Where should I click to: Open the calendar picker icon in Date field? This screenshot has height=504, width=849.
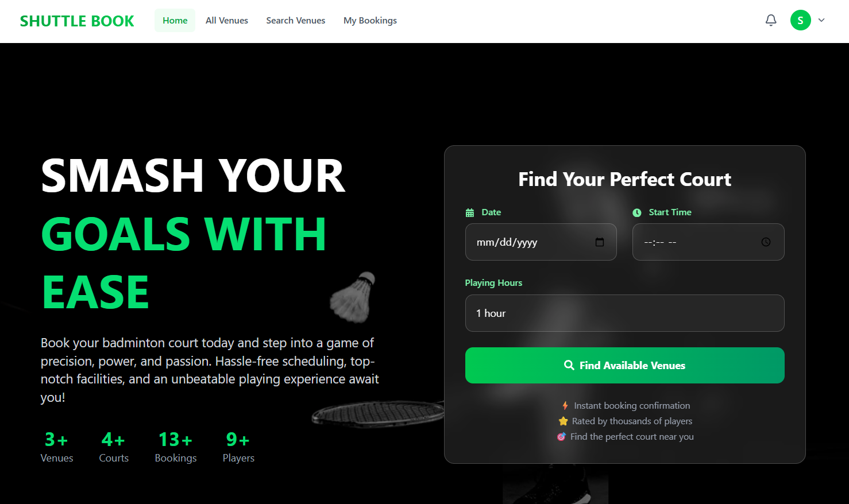[x=599, y=242]
